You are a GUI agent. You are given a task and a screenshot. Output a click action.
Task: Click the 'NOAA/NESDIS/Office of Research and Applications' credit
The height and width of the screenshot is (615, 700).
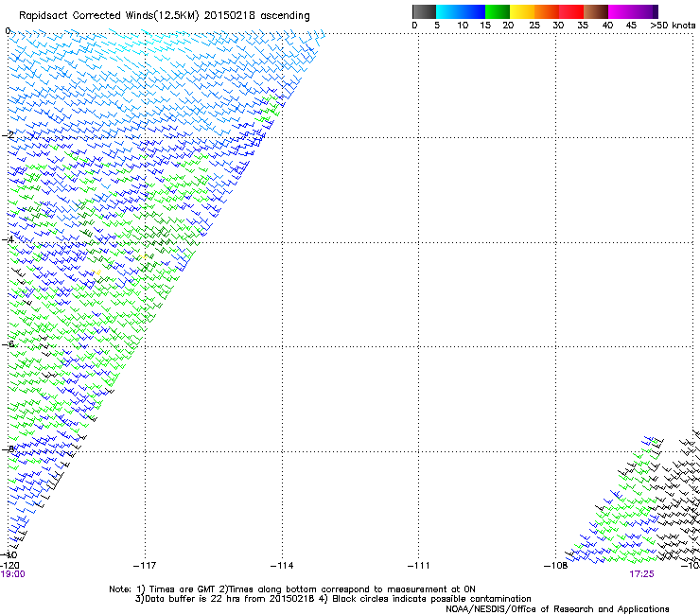(x=557, y=609)
